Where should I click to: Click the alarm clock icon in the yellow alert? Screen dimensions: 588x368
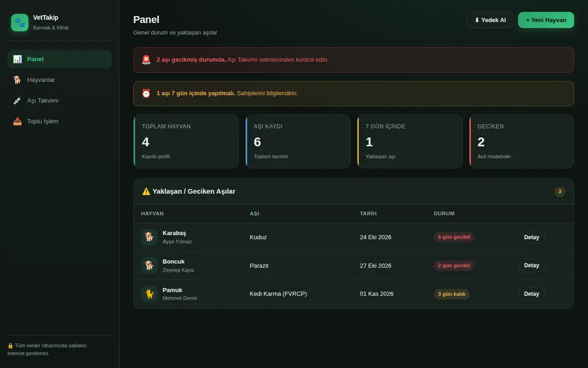146,93
